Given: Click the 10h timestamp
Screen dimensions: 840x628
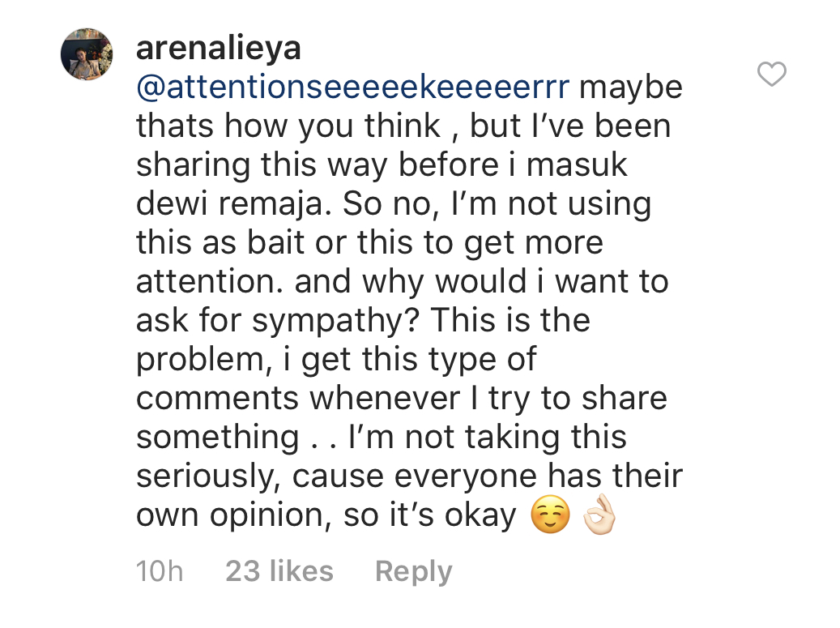Looking at the screenshot, I should (160, 571).
